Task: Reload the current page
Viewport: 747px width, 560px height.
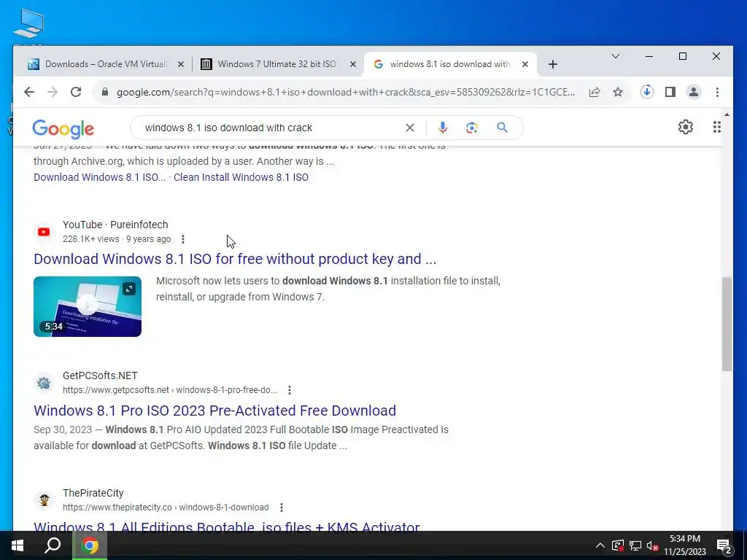Action: [x=76, y=92]
